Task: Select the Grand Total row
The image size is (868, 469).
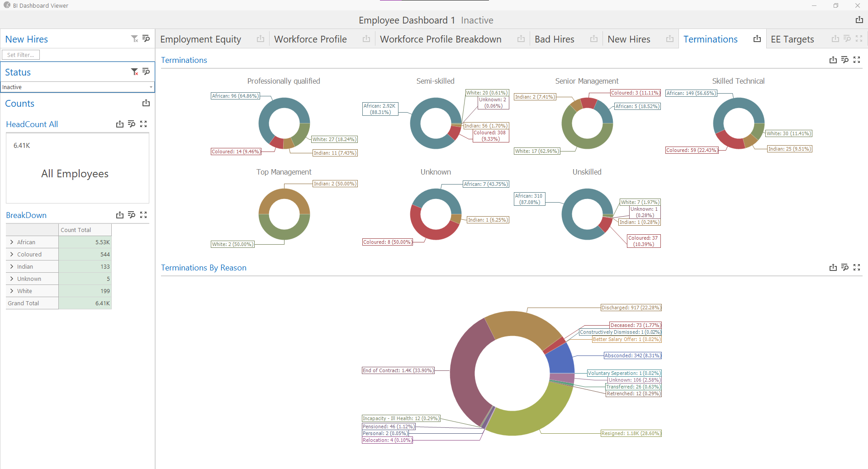Action: pos(59,303)
